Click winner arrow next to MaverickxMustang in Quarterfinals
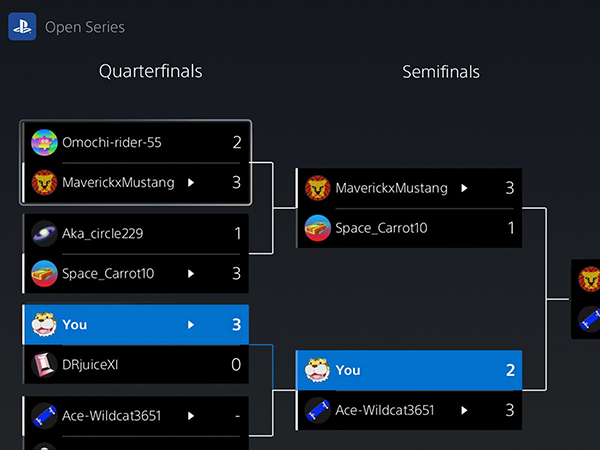Image resolution: width=600 pixels, height=450 pixels. 191,183
